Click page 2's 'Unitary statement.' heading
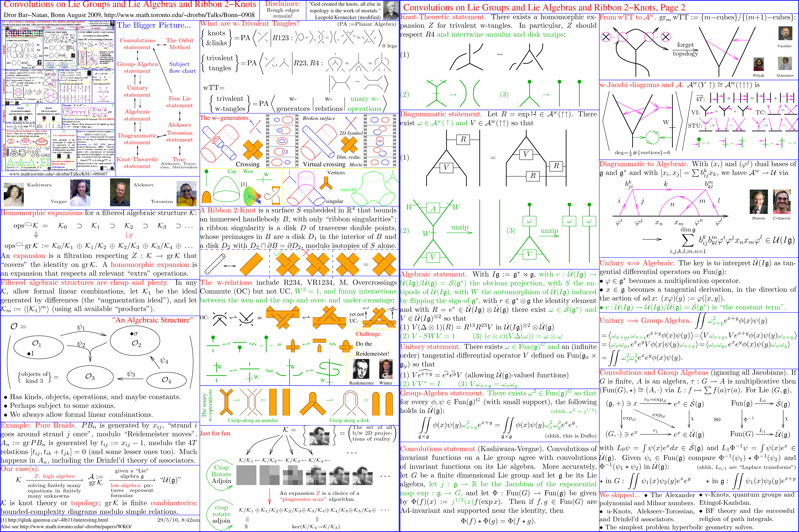 [430, 347]
